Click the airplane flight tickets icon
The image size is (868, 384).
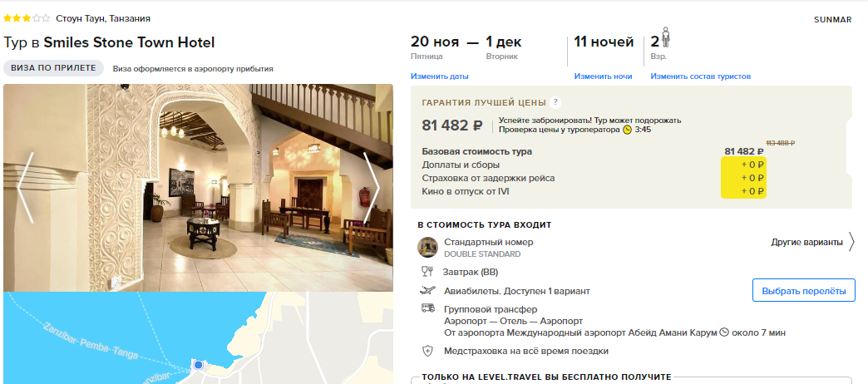point(427,290)
